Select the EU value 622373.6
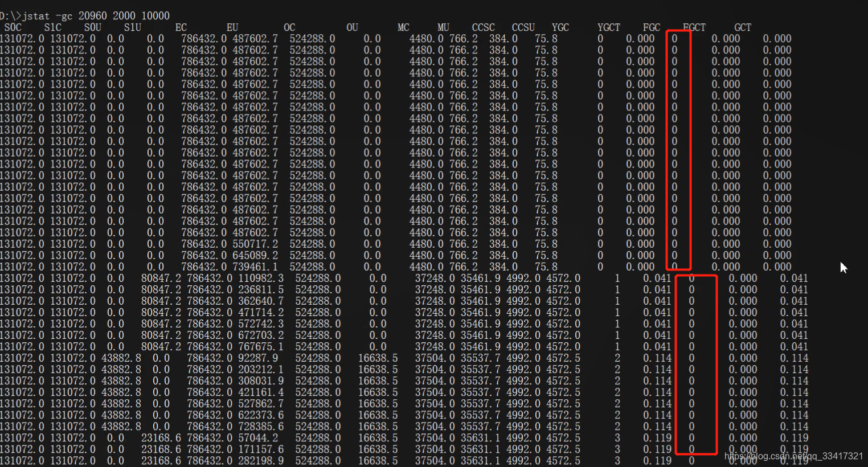This screenshot has height=467, width=868. pyautogui.click(x=261, y=415)
